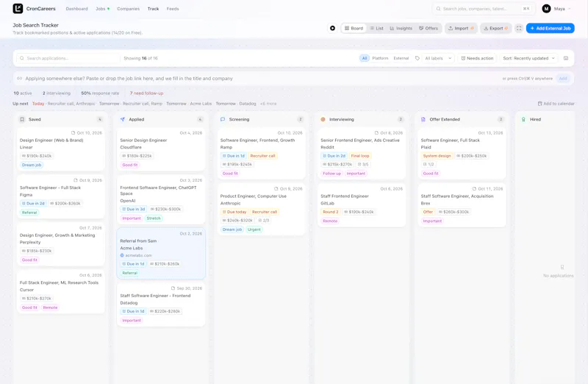
Task: Click the Add button in paste bar
Action: 563,79
